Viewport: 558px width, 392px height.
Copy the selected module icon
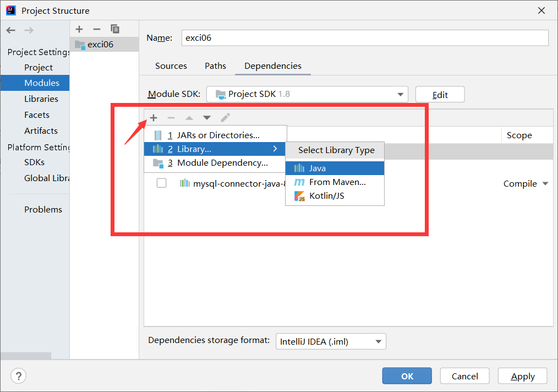click(114, 29)
